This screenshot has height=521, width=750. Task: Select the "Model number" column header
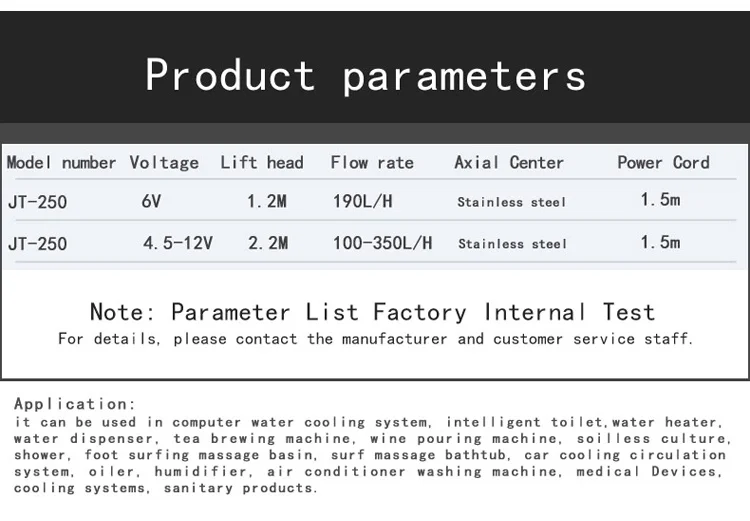pos(62,163)
